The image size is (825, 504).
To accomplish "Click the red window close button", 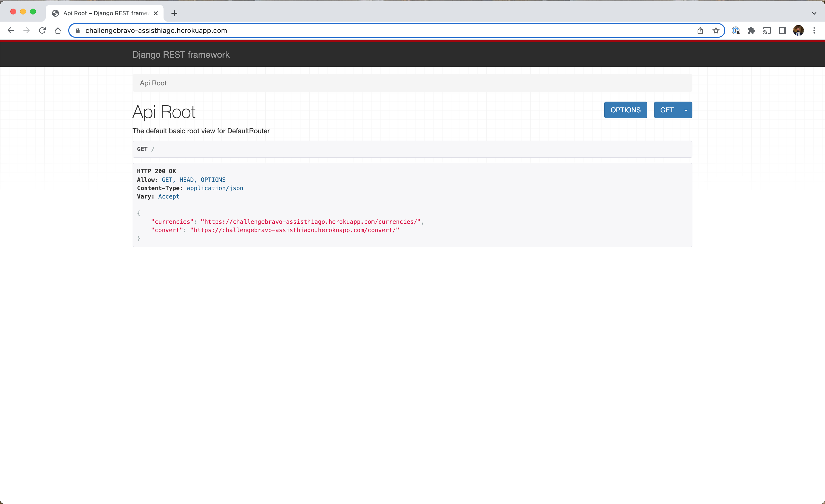I will (14, 12).
